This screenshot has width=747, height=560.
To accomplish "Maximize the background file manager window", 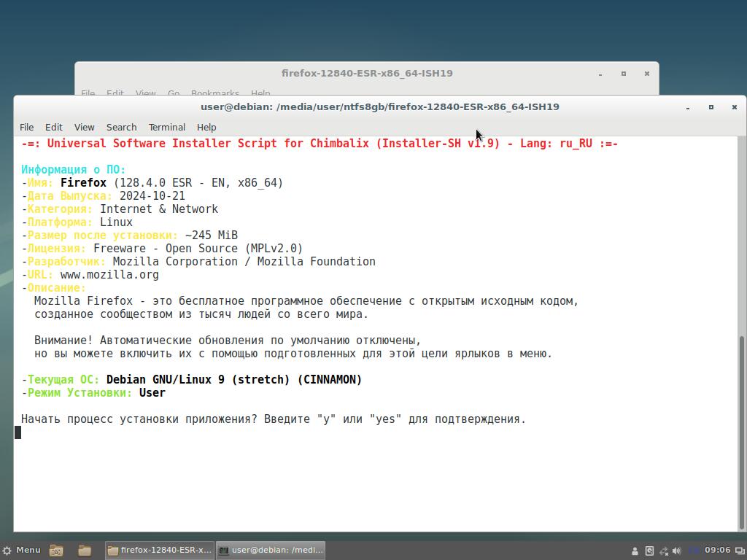I will [623, 74].
